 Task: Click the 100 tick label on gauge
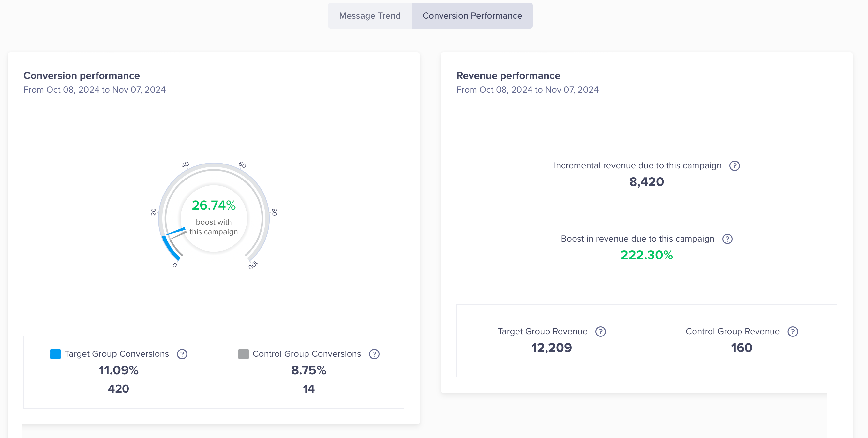tap(253, 265)
